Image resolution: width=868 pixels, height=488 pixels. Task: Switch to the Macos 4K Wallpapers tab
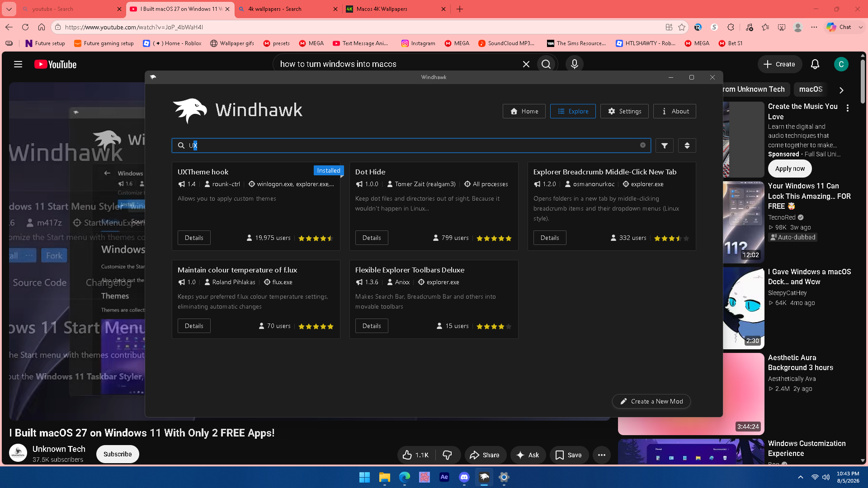point(396,9)
